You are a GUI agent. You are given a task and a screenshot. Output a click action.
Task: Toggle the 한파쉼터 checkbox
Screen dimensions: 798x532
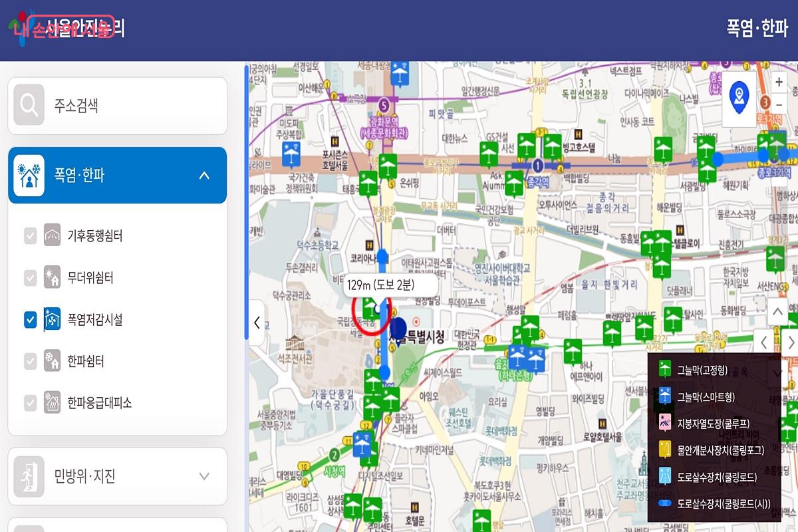[x=31, y=361]
